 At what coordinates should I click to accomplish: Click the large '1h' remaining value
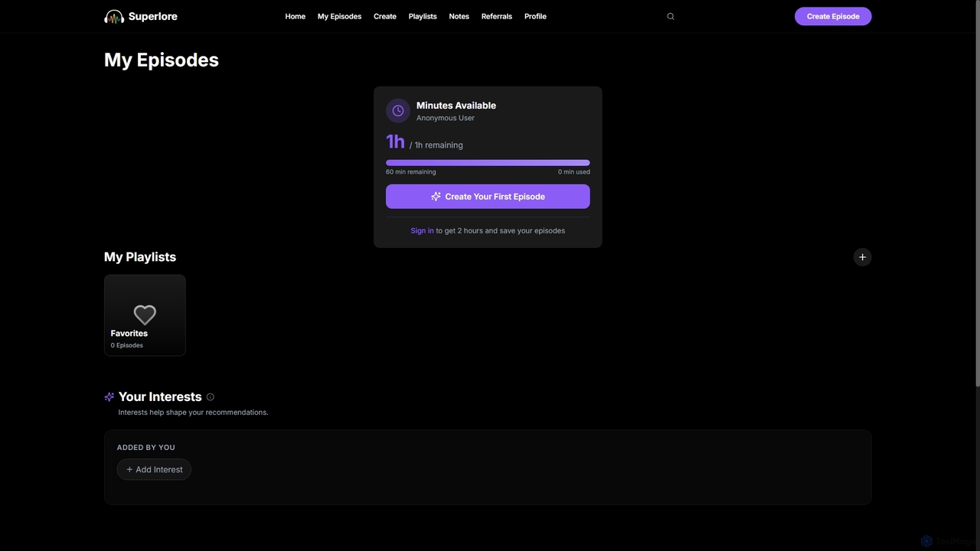point(395,142)
